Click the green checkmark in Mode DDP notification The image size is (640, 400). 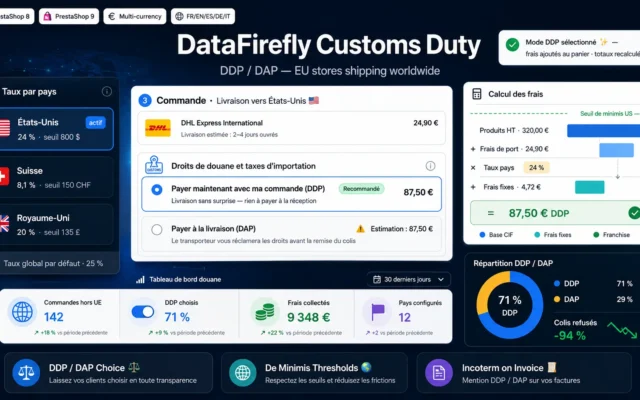(512, 44)
